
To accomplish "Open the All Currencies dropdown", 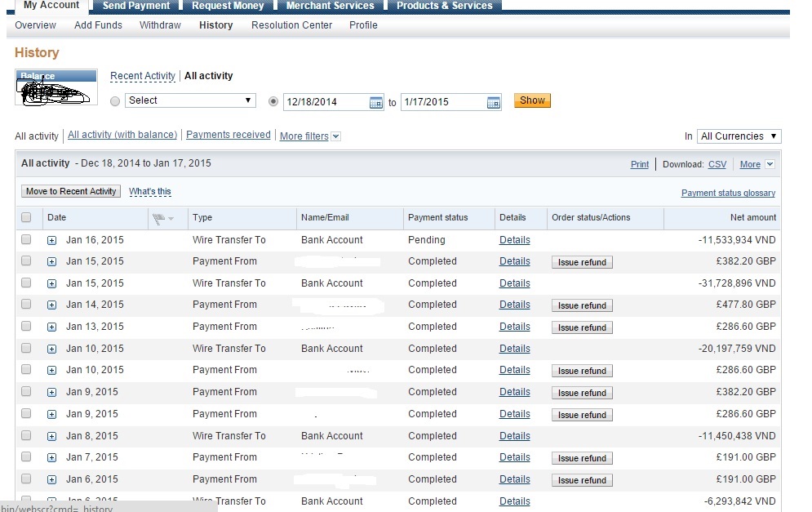I will point(739,136).
